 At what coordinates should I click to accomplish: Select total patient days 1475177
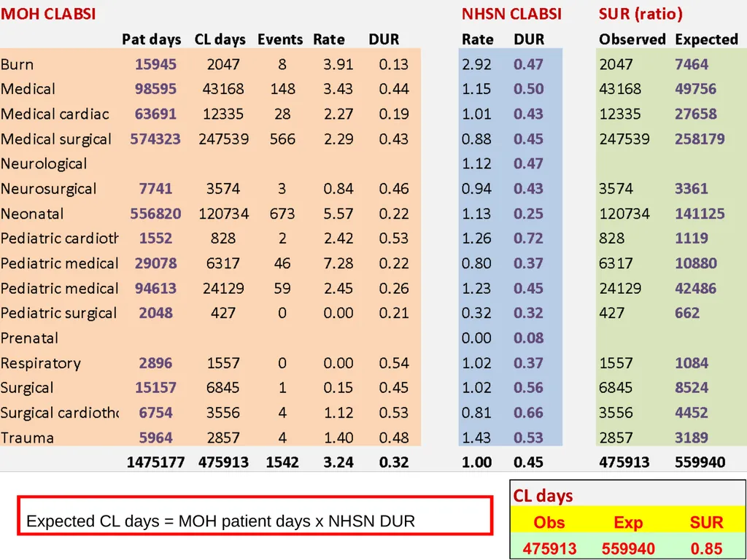(156, 462)
